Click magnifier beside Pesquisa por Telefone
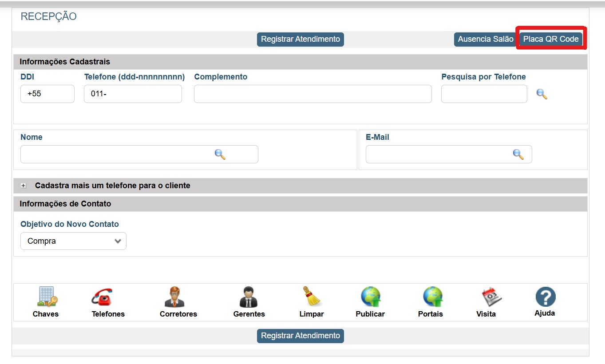This screenshot has width=605, height=364. coord(542,94)
